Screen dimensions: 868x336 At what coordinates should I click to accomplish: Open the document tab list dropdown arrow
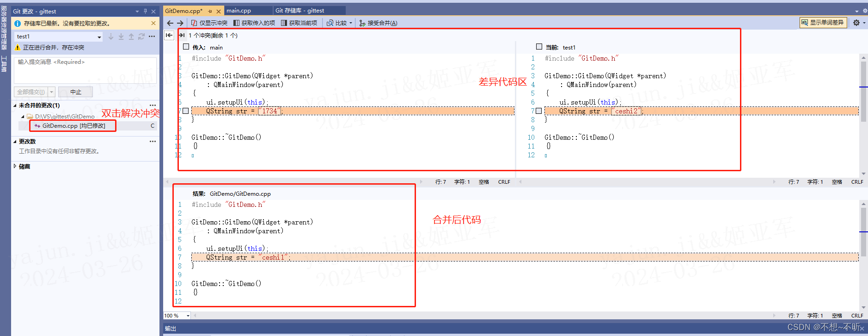coord(856,11)
